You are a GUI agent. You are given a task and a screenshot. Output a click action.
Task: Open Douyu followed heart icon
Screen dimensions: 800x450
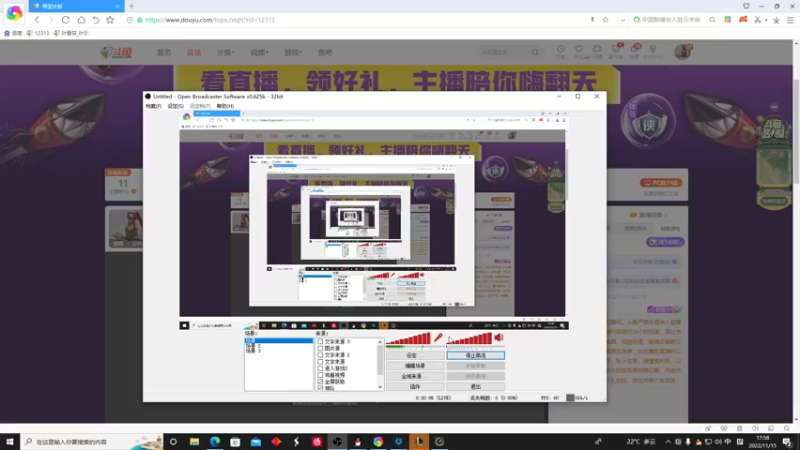(579, 49)
